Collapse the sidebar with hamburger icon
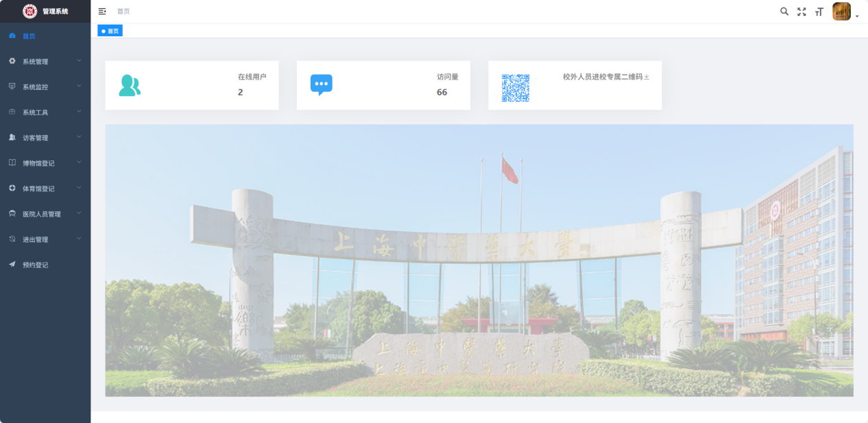Image resolution: width=868 pixels, height=423 pixels. coord(102,12)
